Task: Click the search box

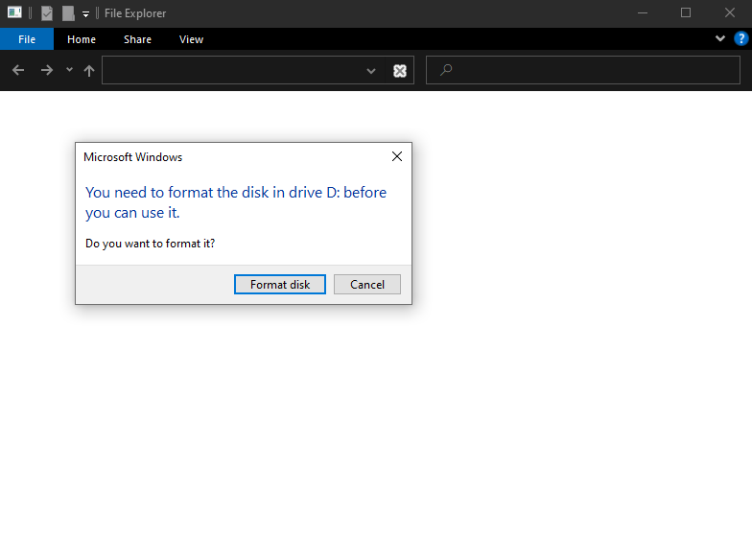Action: [x=583, y=71]
